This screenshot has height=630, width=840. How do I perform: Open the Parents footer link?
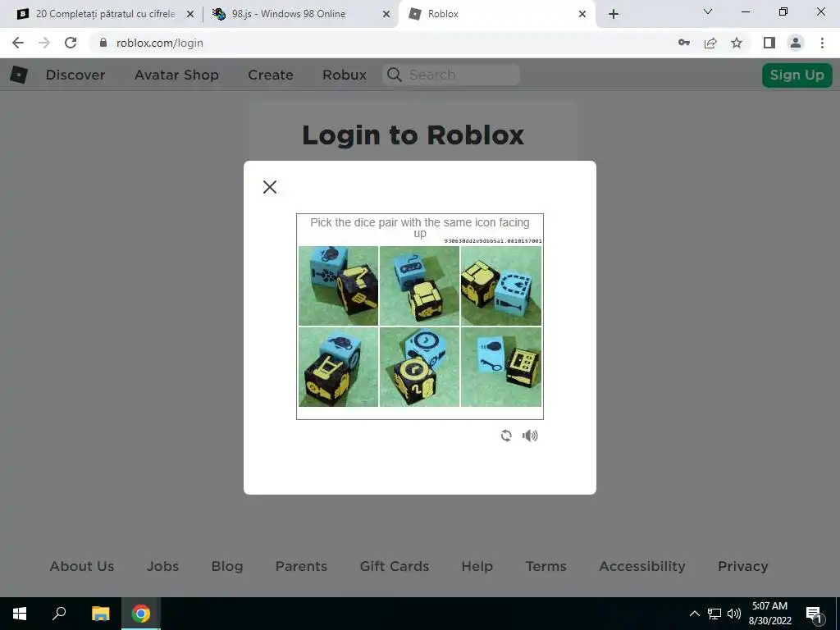301,566
